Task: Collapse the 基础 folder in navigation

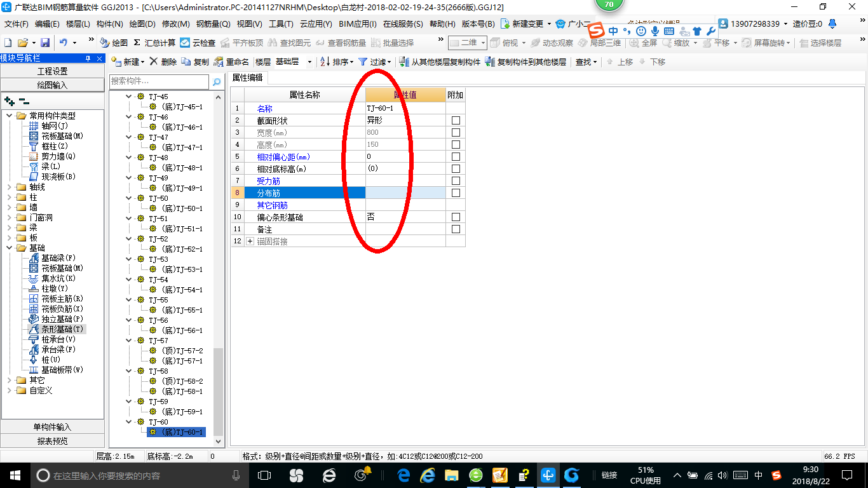Action: 10,248
